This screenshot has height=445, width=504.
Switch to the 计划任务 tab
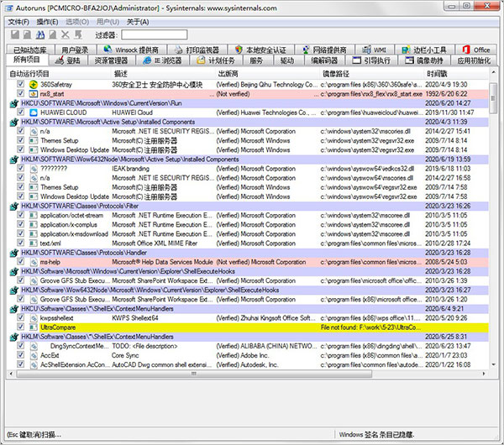(216, 60)
